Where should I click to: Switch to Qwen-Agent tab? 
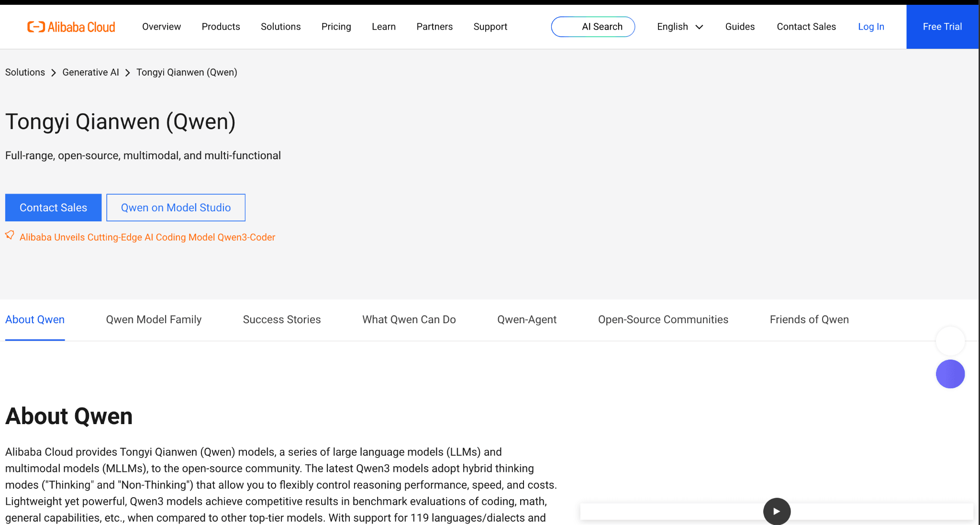(x=527, y=319)
